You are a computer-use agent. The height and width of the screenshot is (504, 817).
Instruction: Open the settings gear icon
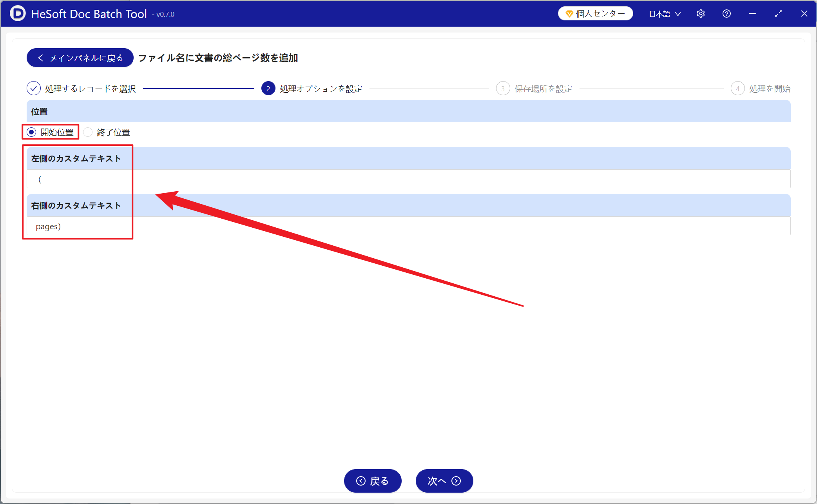pos(701,14)
